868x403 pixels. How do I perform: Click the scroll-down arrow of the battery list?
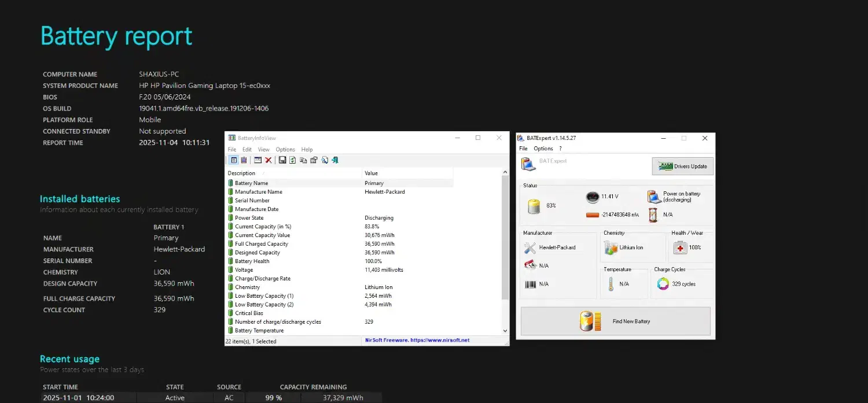pos(505,331)
